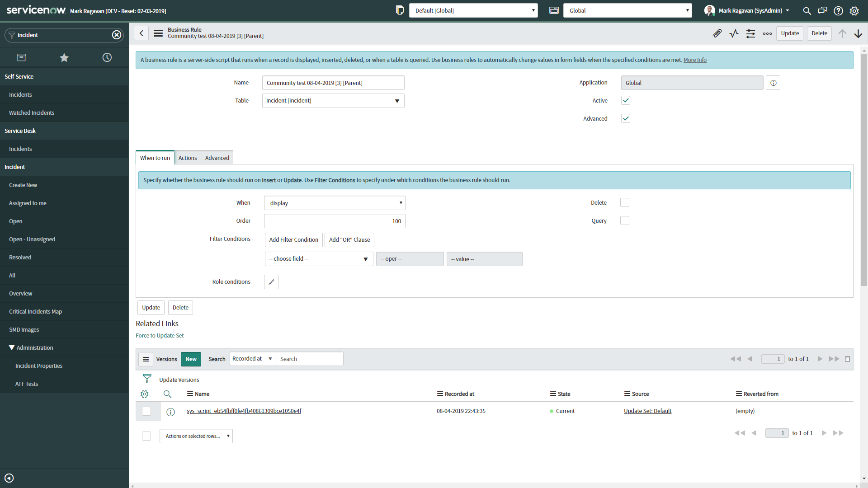
Task: Show Application info icon beside Global
Action: click(x=774, y=83)
